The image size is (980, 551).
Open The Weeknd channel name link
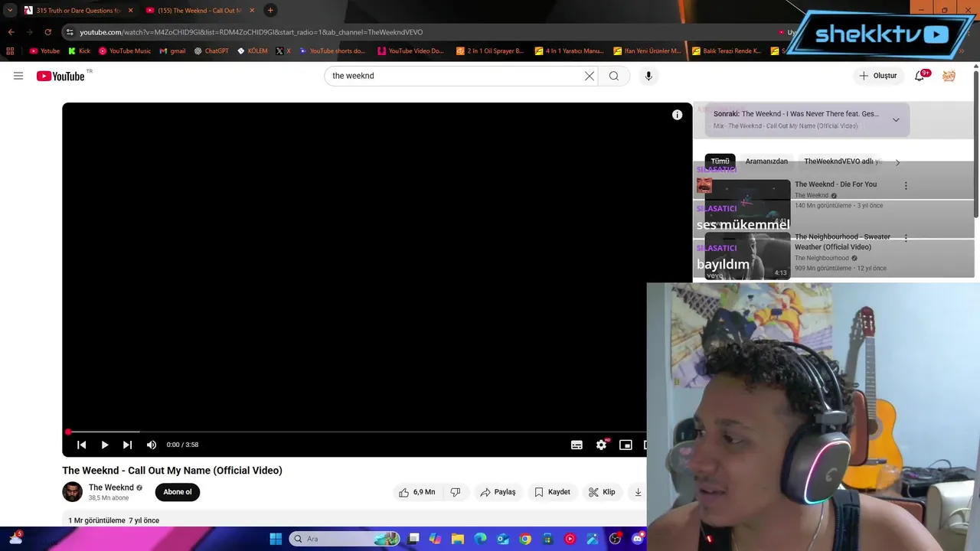coord(111,487)
